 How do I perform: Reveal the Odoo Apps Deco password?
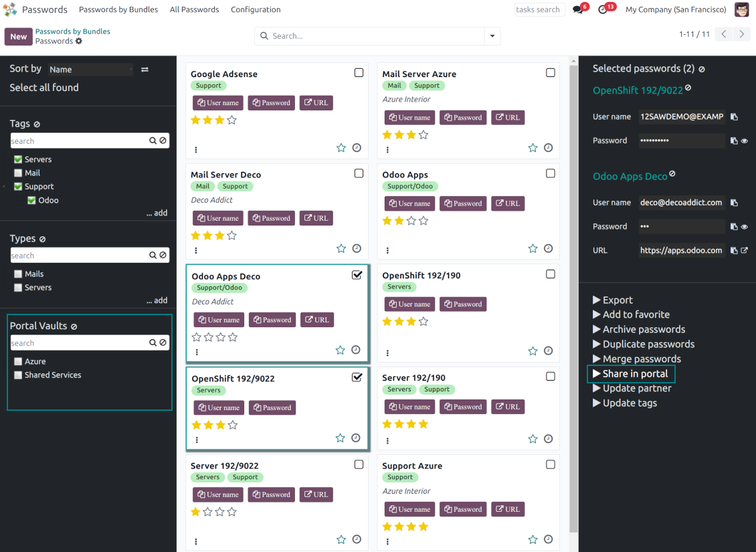(x=744, y=227)
